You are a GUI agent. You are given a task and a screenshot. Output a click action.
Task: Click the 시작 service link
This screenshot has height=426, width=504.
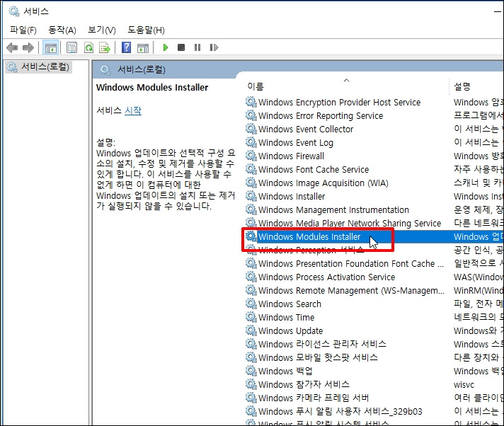pyautogui.click(x=133, y=110)
